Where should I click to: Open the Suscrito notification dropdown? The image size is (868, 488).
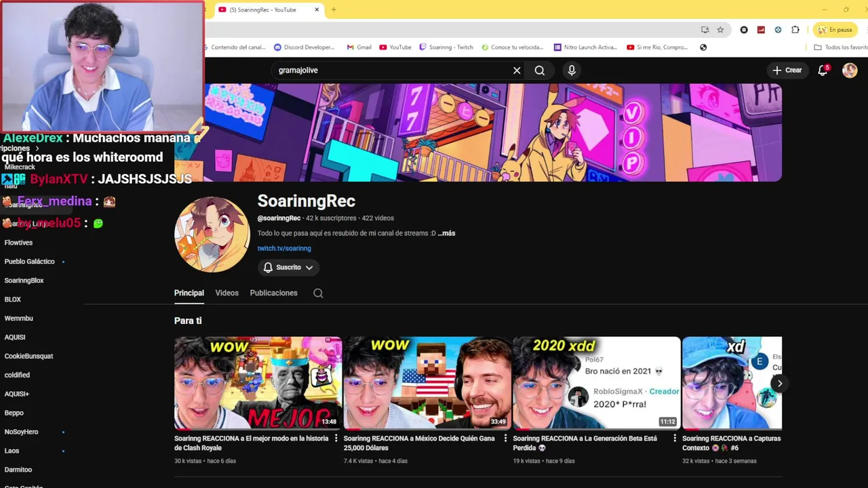point(288,267)
